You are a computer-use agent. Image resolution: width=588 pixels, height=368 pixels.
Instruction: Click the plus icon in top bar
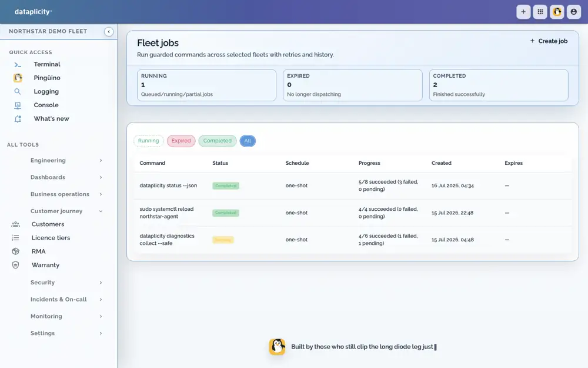point(523,12)
